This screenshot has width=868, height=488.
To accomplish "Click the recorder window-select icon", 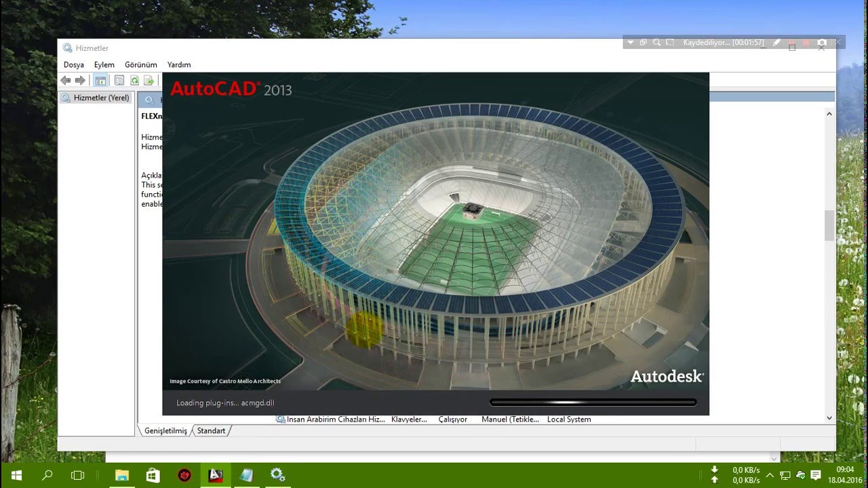I will coord(644,43).
